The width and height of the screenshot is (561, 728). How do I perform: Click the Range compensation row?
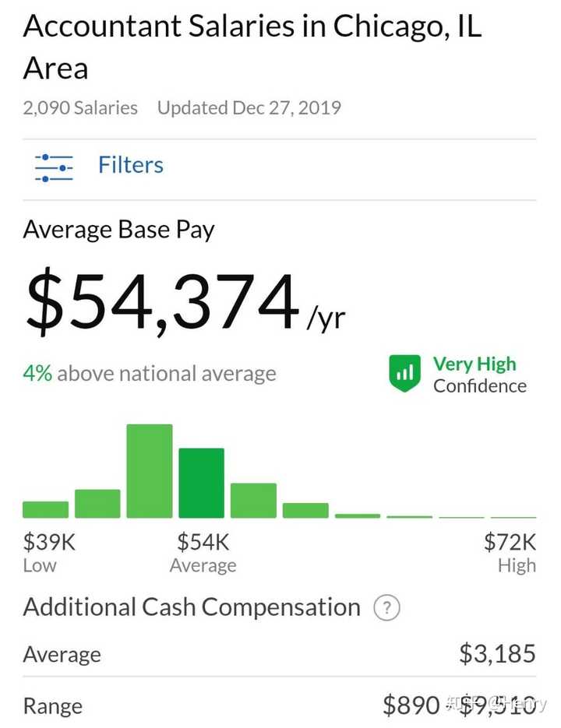coord(280,705)
